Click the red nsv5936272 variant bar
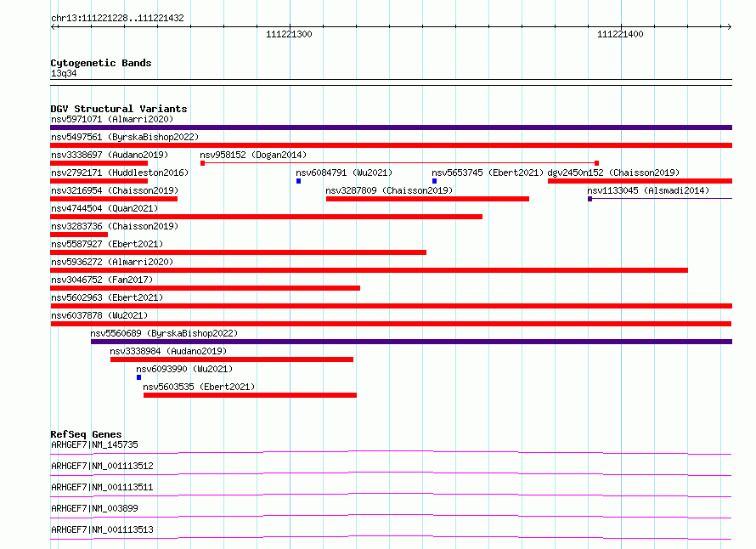 (369, 270)
